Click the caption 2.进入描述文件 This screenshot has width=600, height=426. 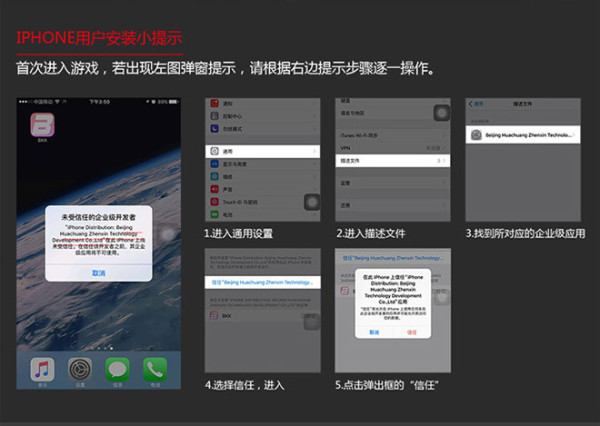click(x=371, y=233)
